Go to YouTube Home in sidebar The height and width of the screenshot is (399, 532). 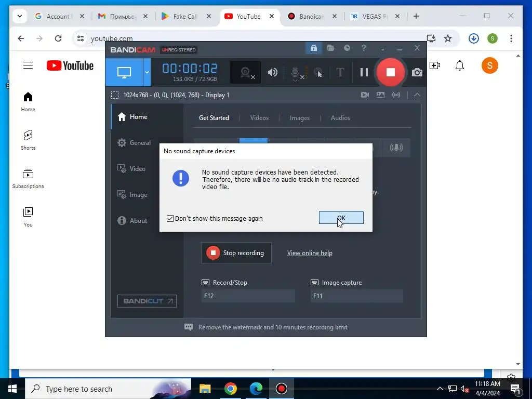pyautogui.click(x=28, y=102)
